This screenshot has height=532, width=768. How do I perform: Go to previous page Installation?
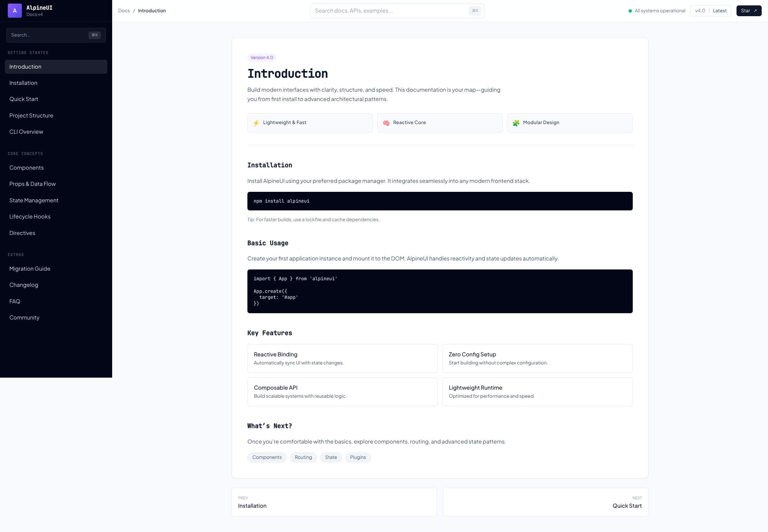pyautogui.click(x=334, y=502)
